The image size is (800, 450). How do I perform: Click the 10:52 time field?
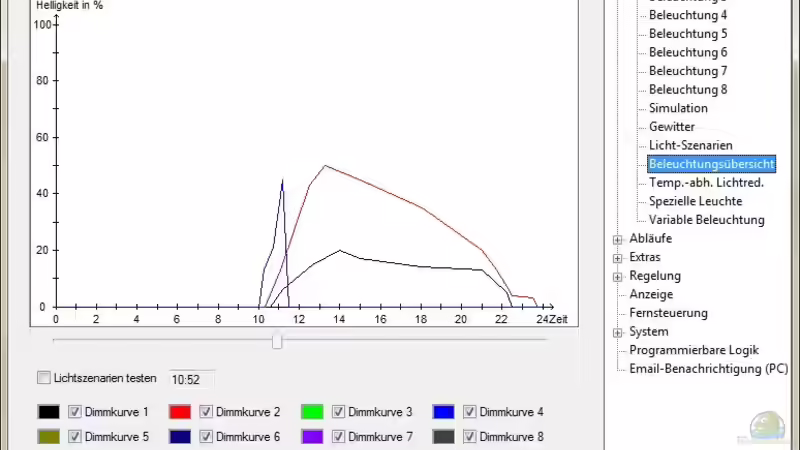tap(190, 379)
